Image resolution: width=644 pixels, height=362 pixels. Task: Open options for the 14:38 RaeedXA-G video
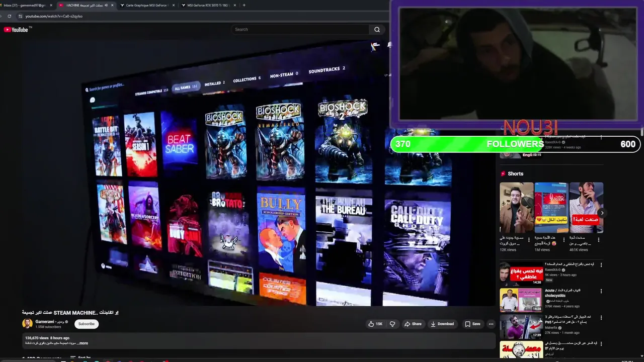pyautogui.click(x=601, y=265)
